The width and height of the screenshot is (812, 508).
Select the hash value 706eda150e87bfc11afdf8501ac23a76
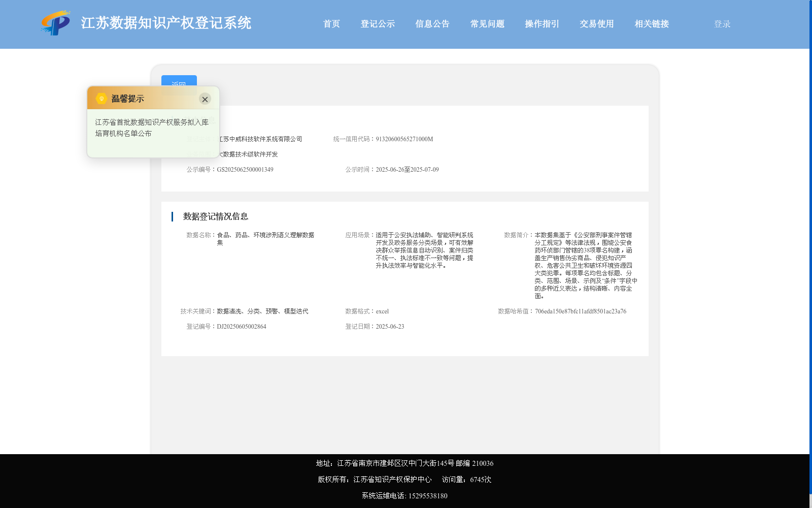(x=581, y=311)
